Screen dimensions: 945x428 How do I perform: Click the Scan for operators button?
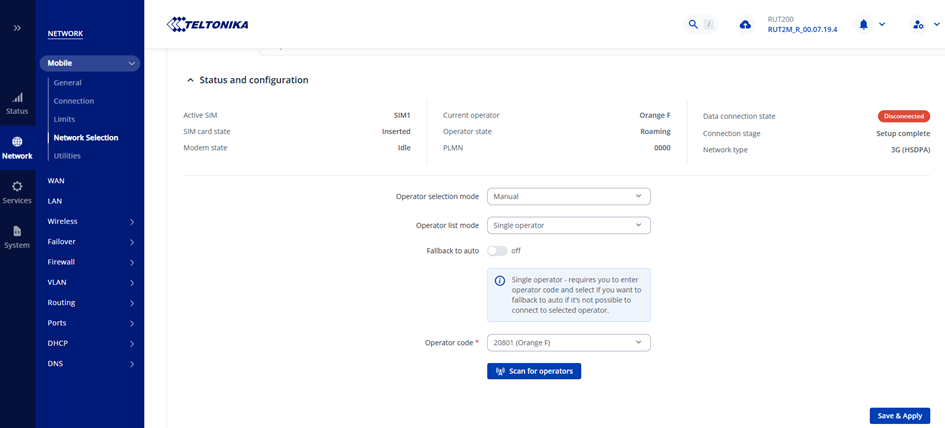534,371
